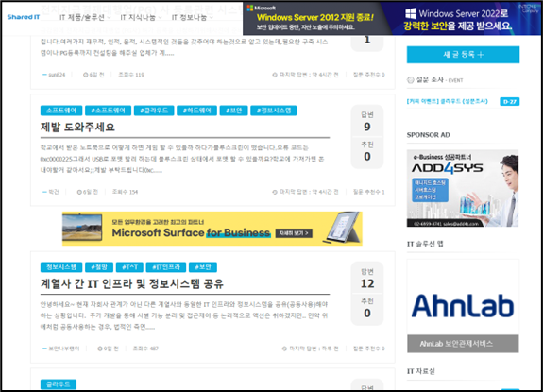Click the 새 글 등록 + button
Image resolution: width=543 pixels, height=392 pixels.
[x=463, y=55]
